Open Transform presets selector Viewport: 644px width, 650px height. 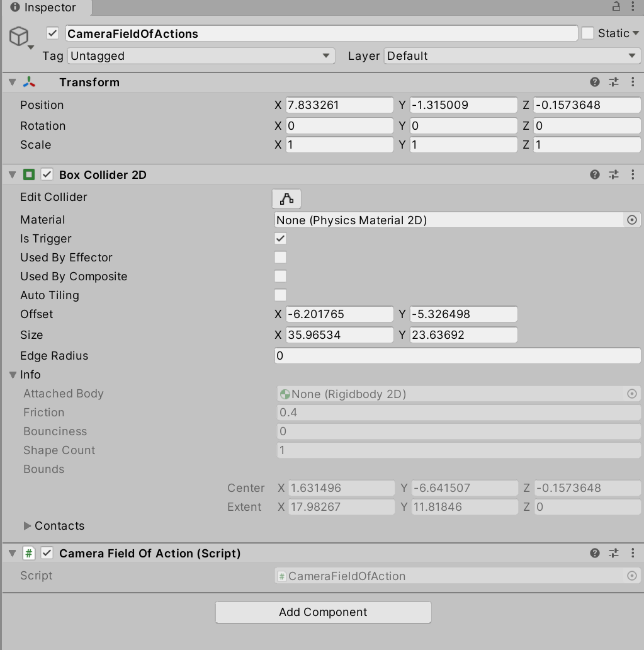(x=614, y=82)
